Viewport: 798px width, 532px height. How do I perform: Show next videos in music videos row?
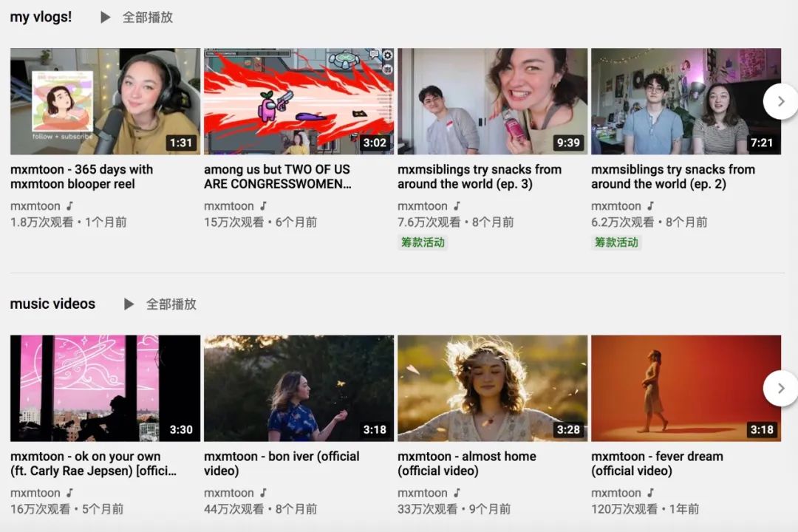point(781,389)
